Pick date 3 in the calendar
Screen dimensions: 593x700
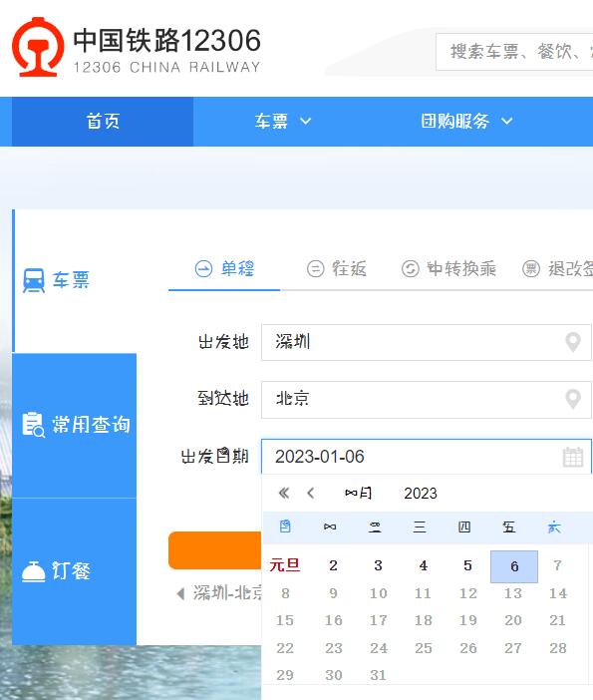click(x=378, y=565)
